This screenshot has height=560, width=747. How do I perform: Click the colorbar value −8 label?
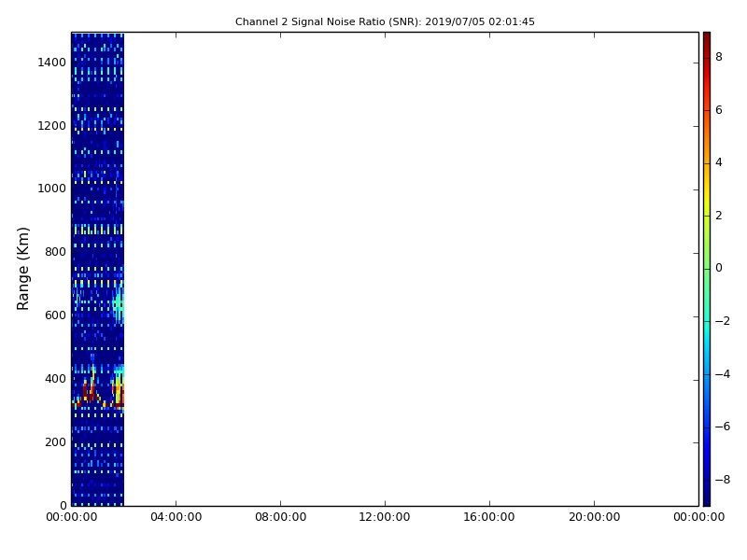722,480
